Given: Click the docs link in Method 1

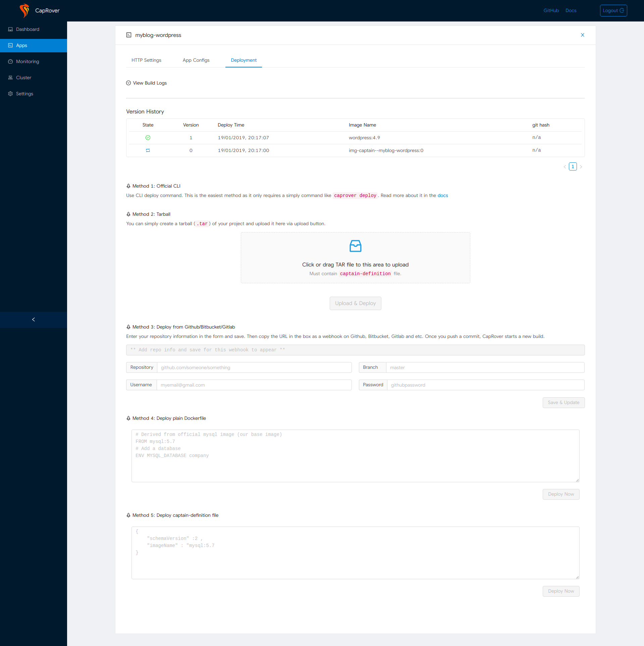Looking at the screenshot, I should point(444,196).
